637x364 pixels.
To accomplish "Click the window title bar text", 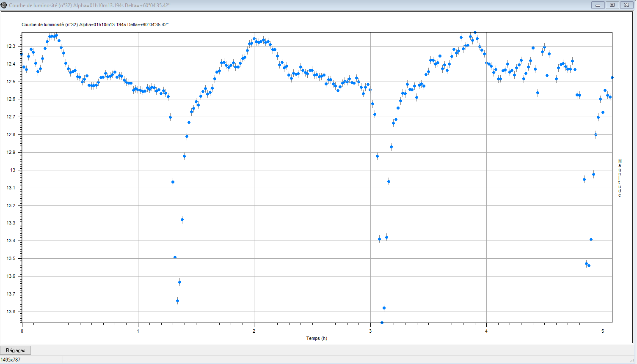I will pyautogui.click(x=90, y=5).
